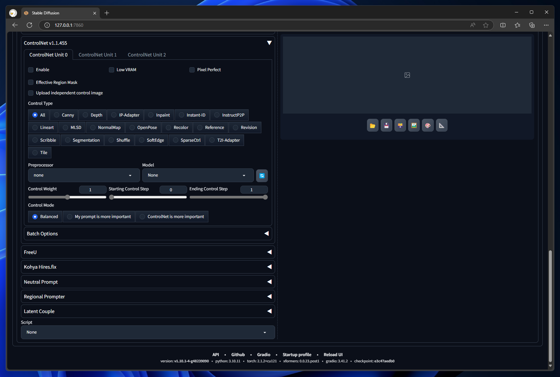Viewport: 560px width, 377px height.
Task: Open the API link in footer
Action: tap(216, 355)
